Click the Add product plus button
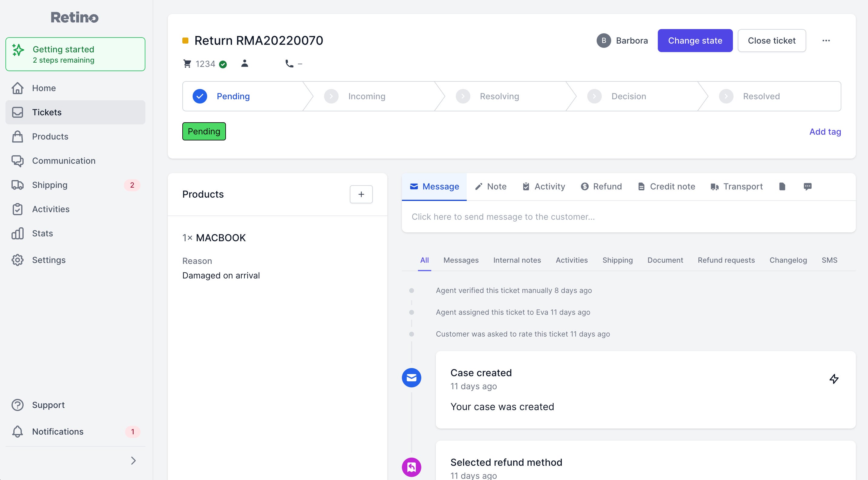 [361, 194]
